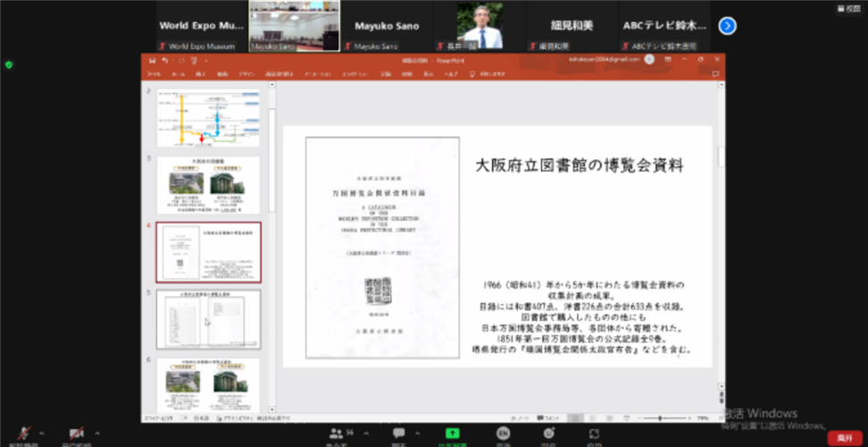Image resolution: width=868 pixels, height=447 pixels.
Task: Click Start From Beginning slideshow icon
Action: coord(195,61)
